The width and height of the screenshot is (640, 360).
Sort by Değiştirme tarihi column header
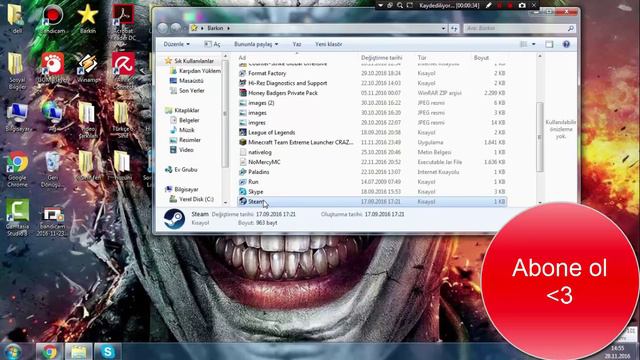pos(381,58)
